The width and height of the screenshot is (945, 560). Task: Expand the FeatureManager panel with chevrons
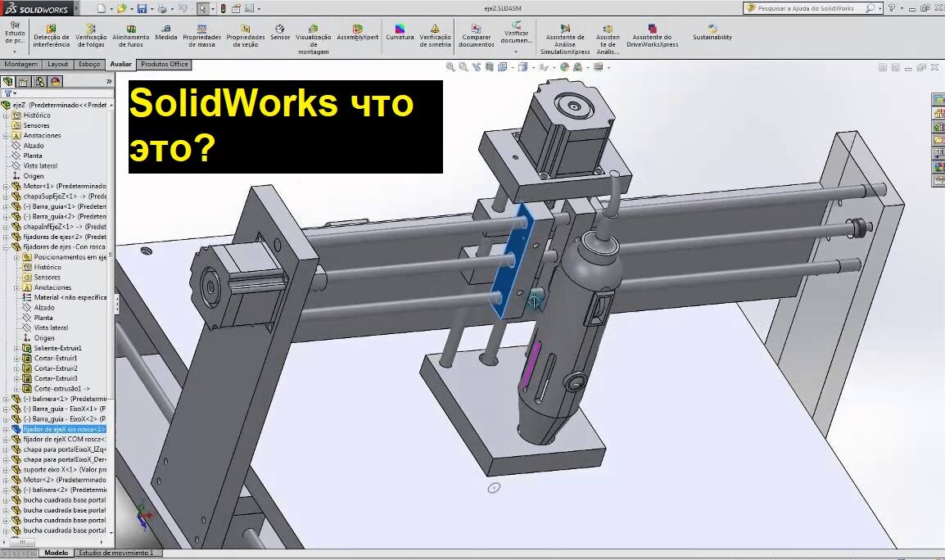109,81
